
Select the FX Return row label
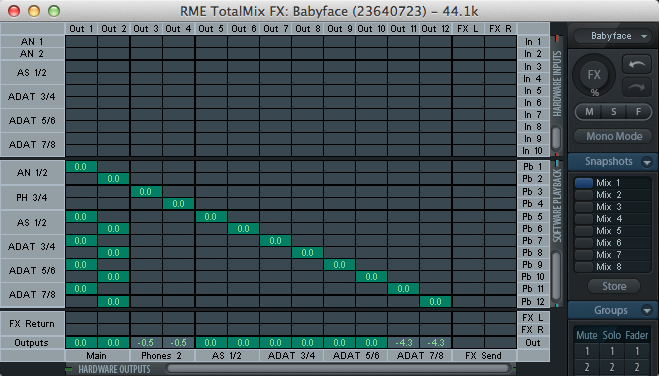pos(32,323)
